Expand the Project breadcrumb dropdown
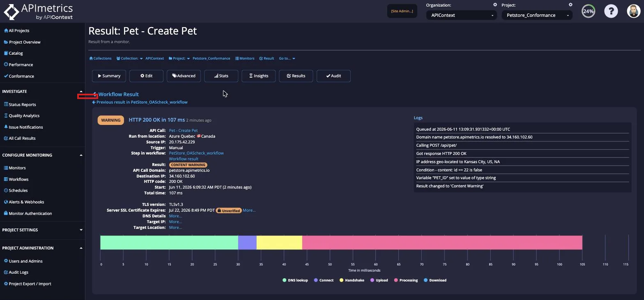 [179, 58]
